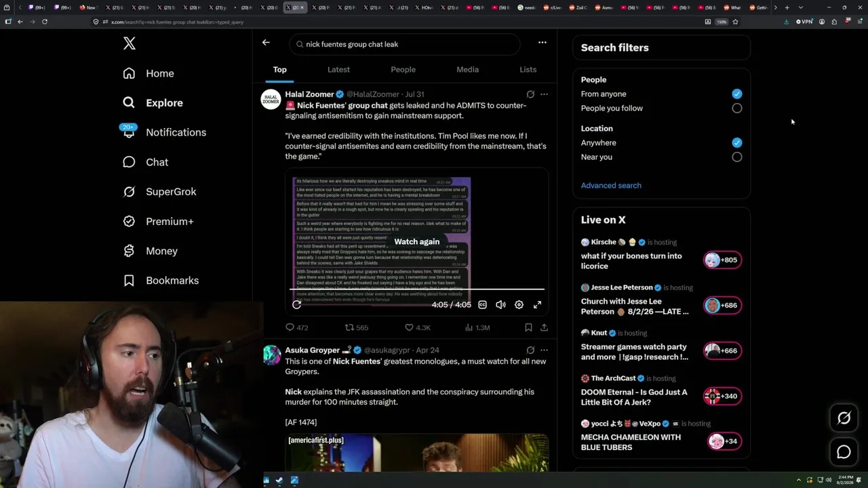The width and height of the screenshot is (868, 488).
Task: Select the Anywhere location radio option
Action: pyautogui.click(x=737, y=143)
